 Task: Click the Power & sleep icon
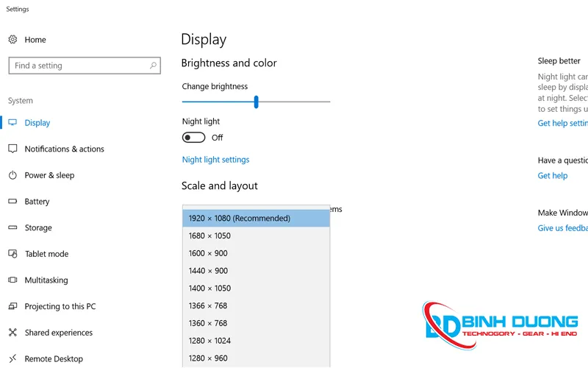coord(12,175)
